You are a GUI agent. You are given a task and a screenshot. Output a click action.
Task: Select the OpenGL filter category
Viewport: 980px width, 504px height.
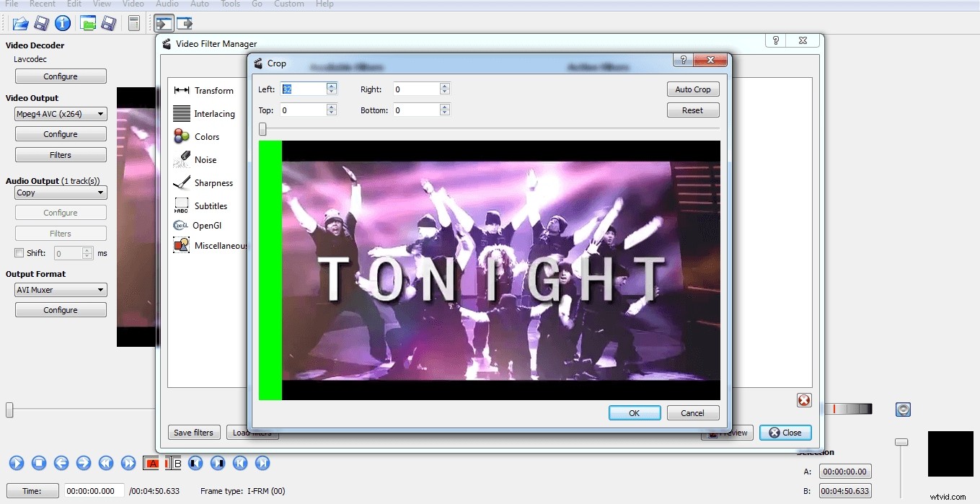[x=206, y=225]
